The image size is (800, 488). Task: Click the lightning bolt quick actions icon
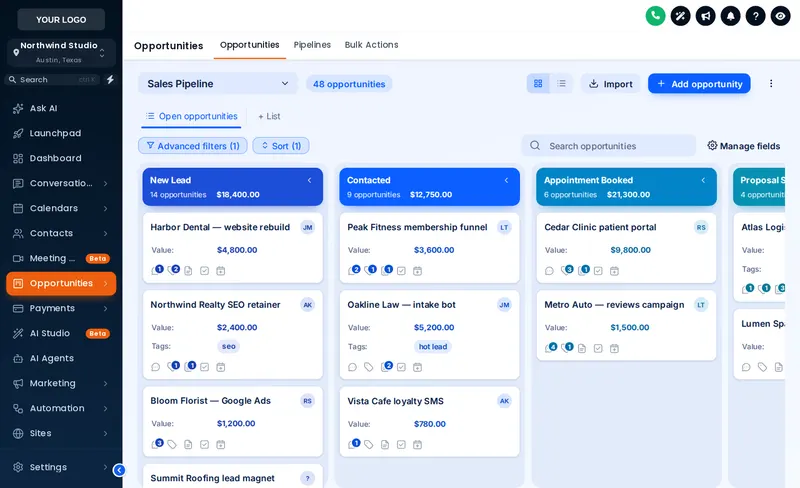coord(110,80)
